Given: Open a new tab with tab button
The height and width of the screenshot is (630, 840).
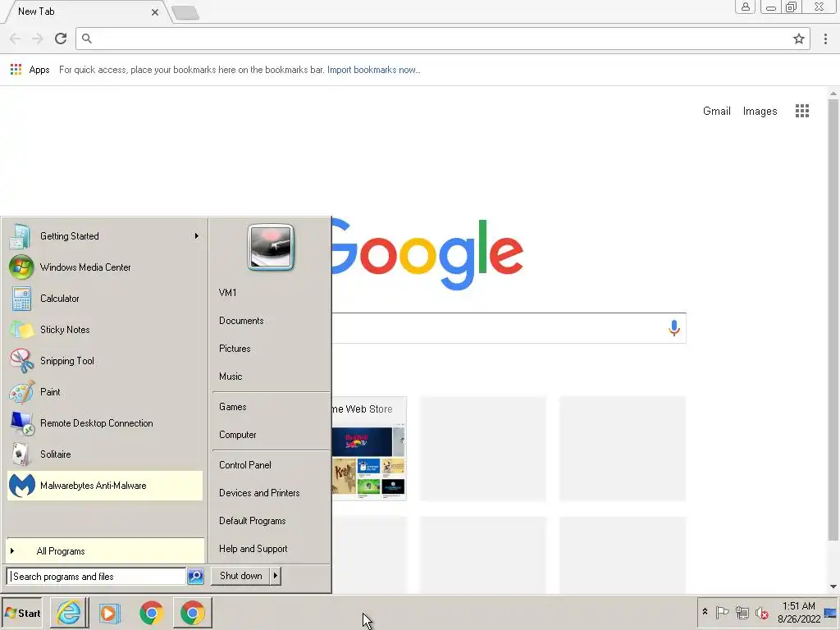Looking at the screenshot, I should pyautogui.click(x=186, y=13).
